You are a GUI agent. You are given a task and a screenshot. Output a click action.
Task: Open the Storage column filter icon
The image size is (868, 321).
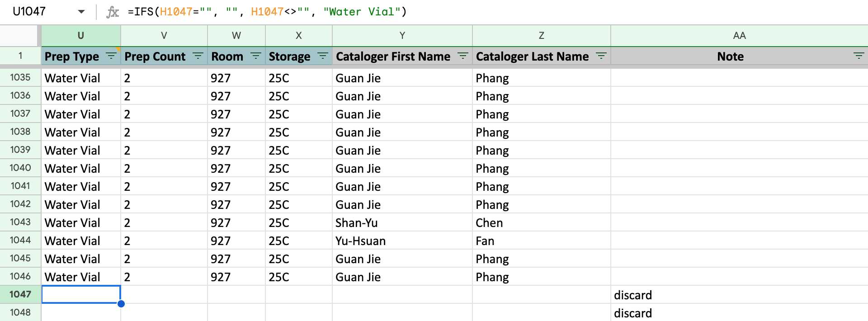coord(322,56)
